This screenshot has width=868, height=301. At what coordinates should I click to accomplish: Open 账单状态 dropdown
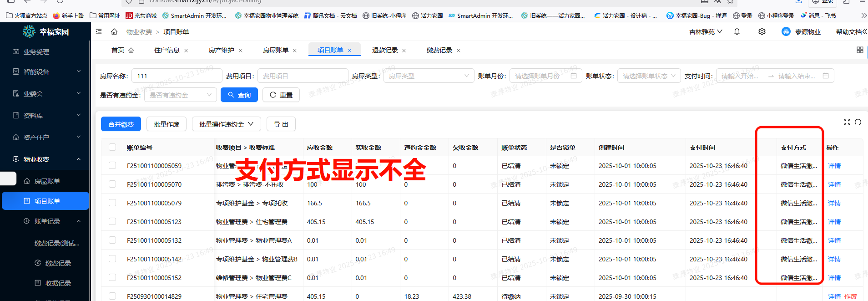point(649,76)
